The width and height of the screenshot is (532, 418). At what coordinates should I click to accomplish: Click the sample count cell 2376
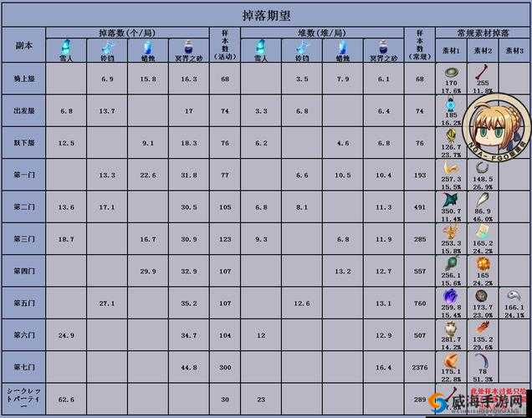tap(420, 368)
